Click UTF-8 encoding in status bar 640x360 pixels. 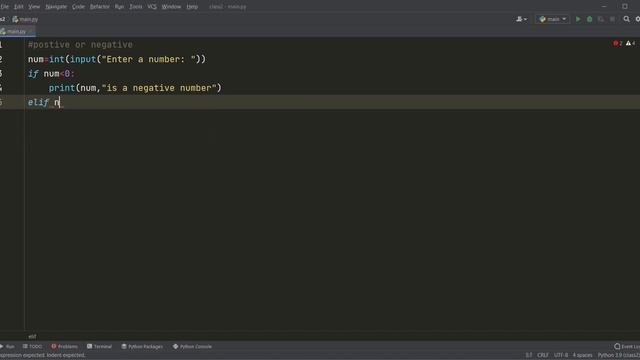(x=561, y=355)
